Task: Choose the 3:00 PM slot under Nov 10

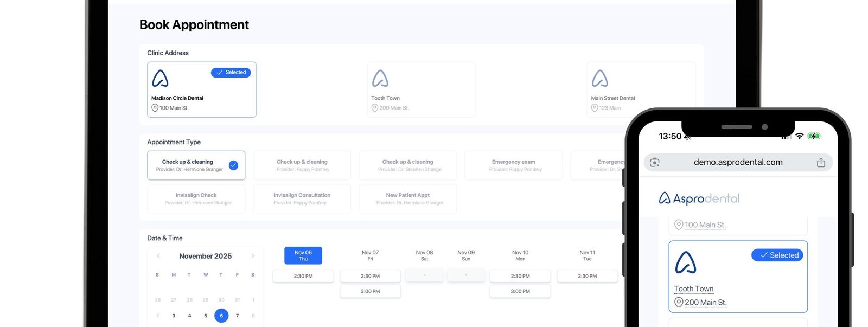Action: [x=520, y=291]
